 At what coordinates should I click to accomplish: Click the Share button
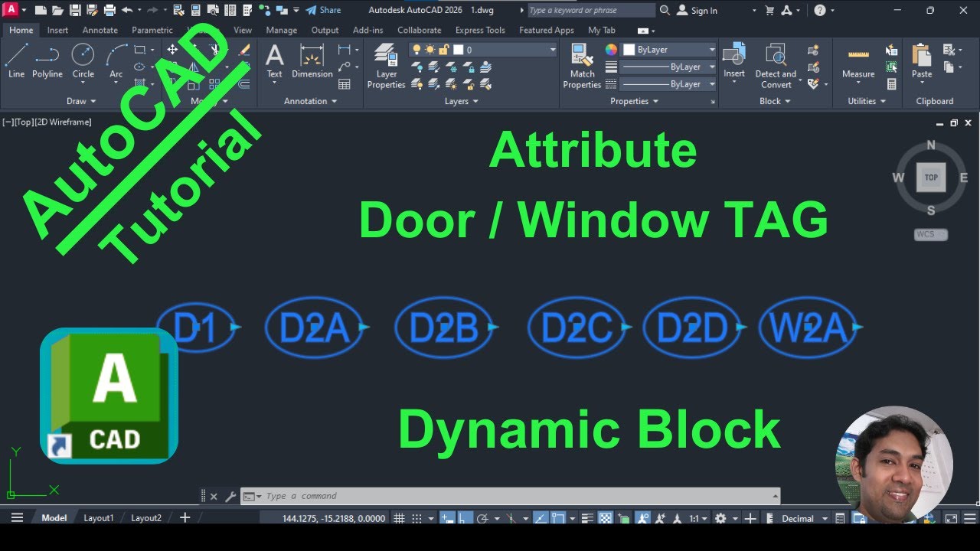pos(323,10)
